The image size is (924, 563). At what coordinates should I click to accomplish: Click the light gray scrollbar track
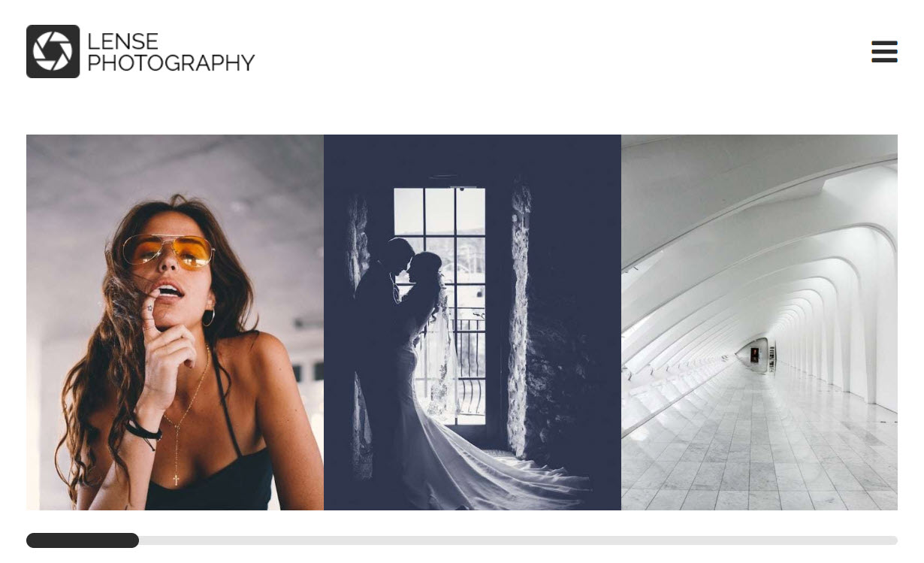518,540
